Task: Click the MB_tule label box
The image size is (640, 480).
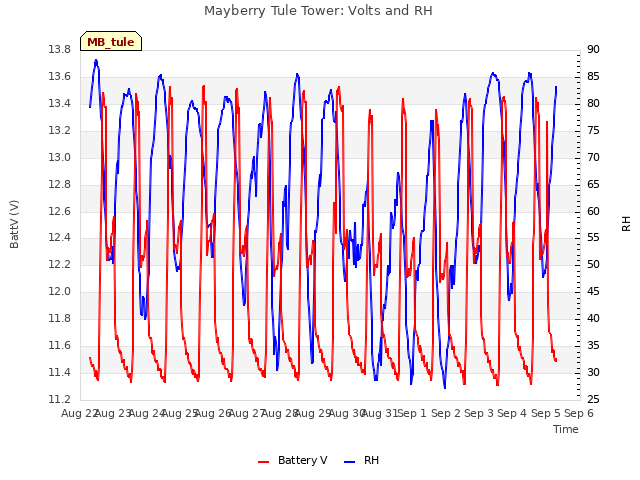Action: tap(111, 41)
